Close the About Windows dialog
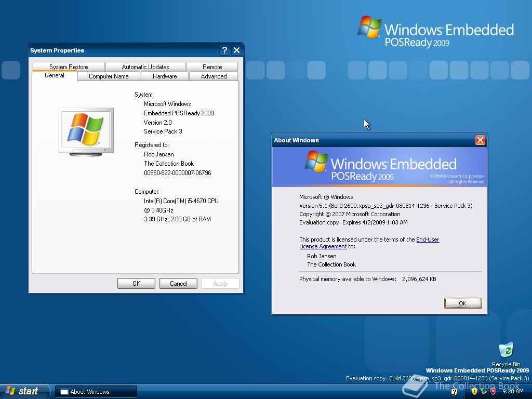This screenshot has height=399, width=532. click(x=480, y=140)
